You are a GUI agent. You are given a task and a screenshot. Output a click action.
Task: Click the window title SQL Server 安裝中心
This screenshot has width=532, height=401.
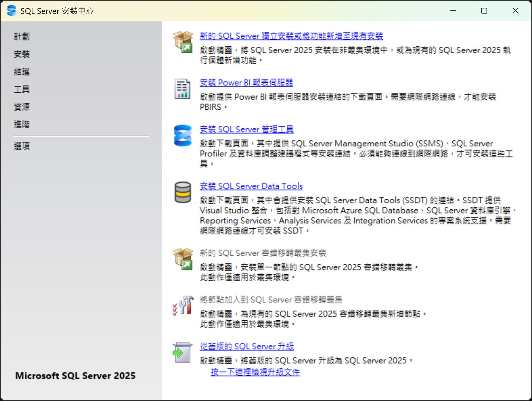point(57,11)
